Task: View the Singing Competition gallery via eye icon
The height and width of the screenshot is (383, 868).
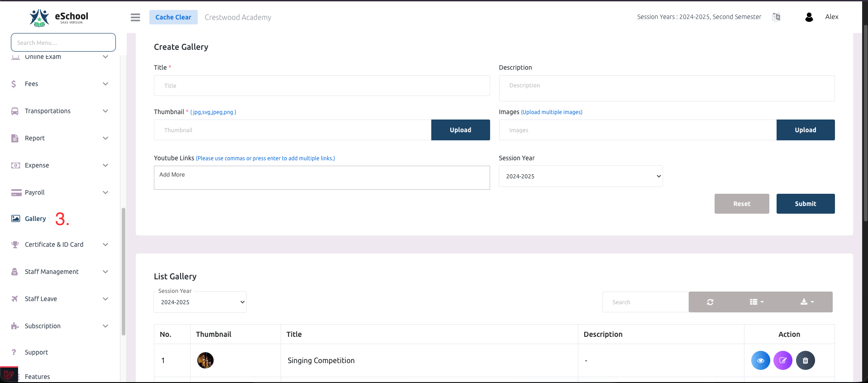Action: point(760,360)
